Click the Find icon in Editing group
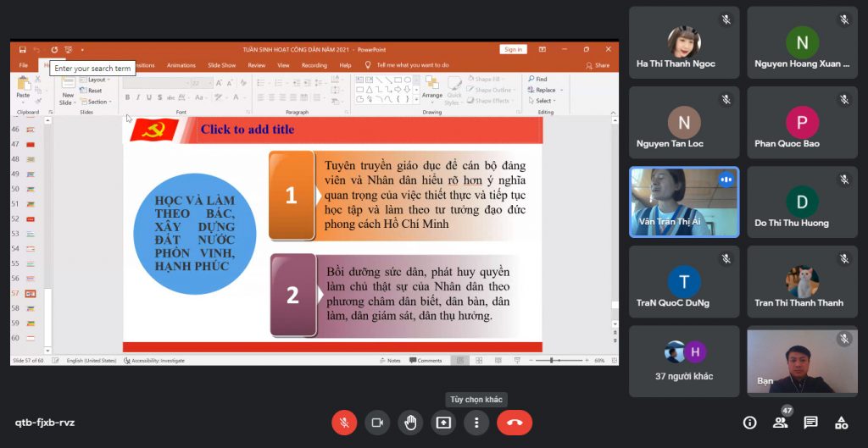The image size is (868, 448). (537, 80)
